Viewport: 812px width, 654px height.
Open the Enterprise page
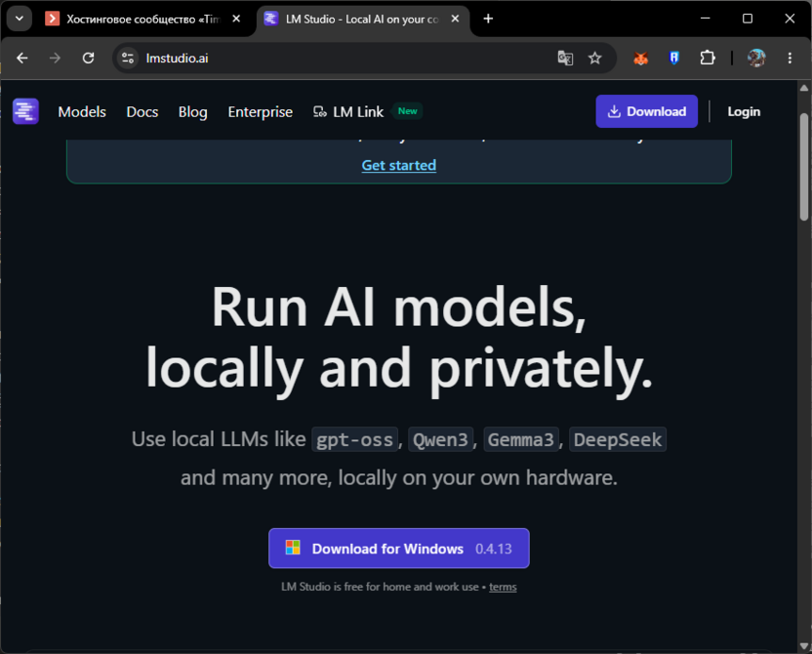(260, 112)
